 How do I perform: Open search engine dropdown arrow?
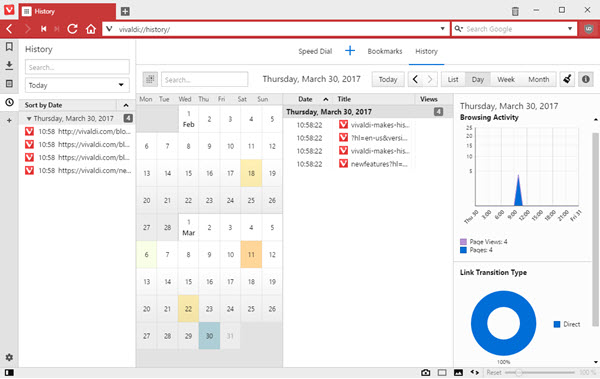[570, 29]
